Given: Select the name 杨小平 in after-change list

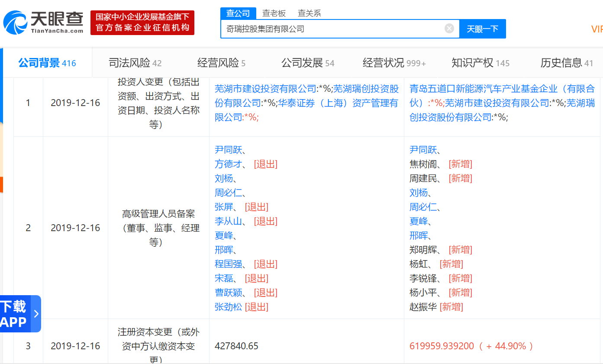Looking at the screenshot, I should tap(423, 293).
